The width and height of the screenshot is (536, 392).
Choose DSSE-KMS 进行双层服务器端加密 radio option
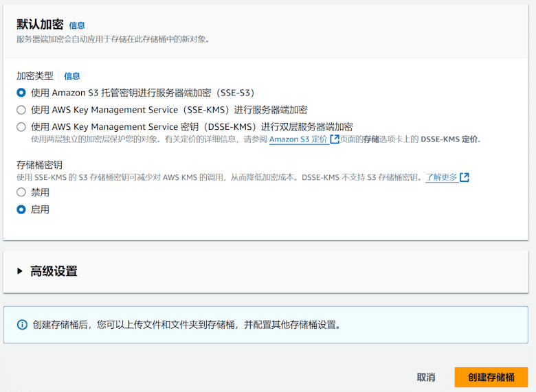[21, 127]
